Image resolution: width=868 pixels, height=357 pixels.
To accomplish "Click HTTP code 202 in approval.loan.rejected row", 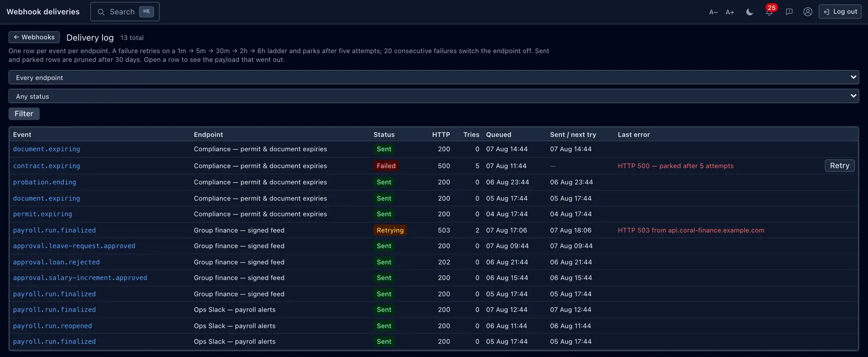I will pyautogui.click(x=444, y=262).
